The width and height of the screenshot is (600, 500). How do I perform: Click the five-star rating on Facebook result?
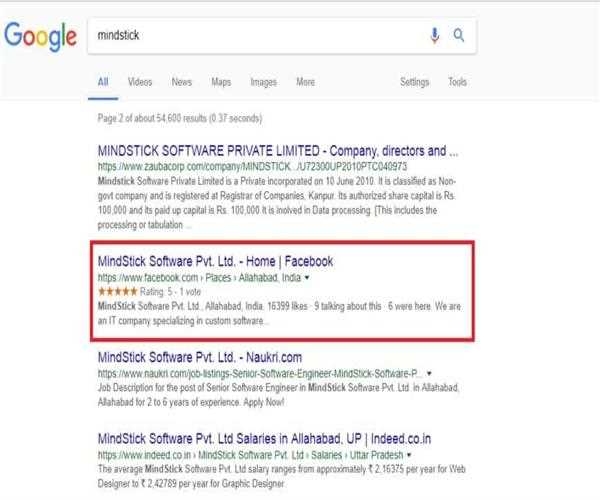pyautogui.click(x=117, y=292)
